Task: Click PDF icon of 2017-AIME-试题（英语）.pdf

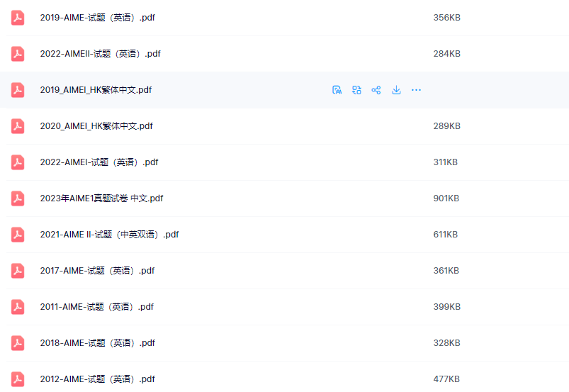Action: 18,271
